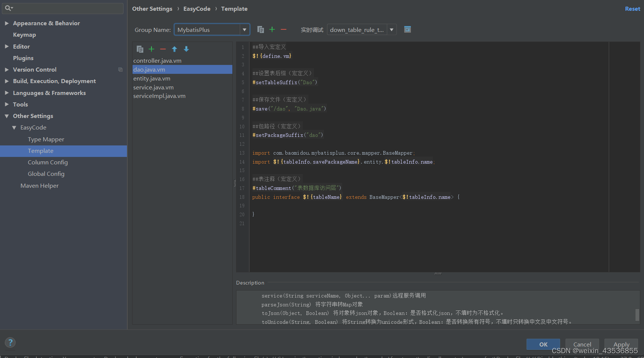Expand the Editor settings node
This screenshot has height=358, width=644.
tap(7, 46)
